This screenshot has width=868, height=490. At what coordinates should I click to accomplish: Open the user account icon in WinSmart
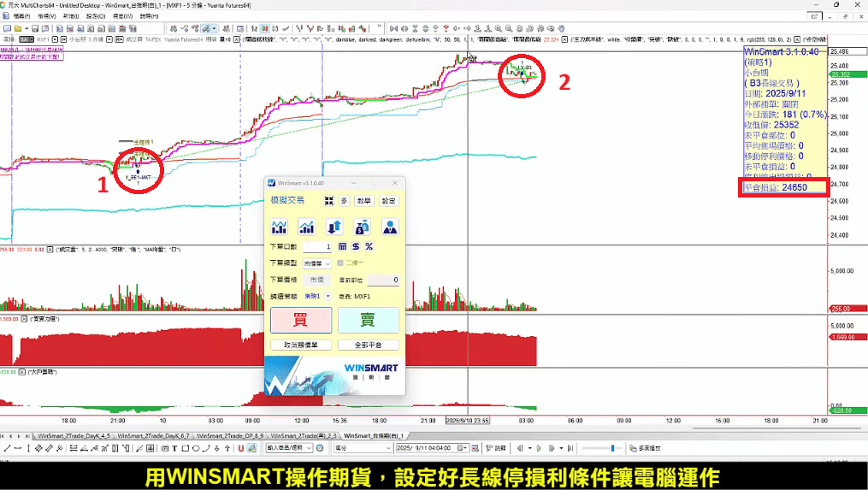click(390, 227)
